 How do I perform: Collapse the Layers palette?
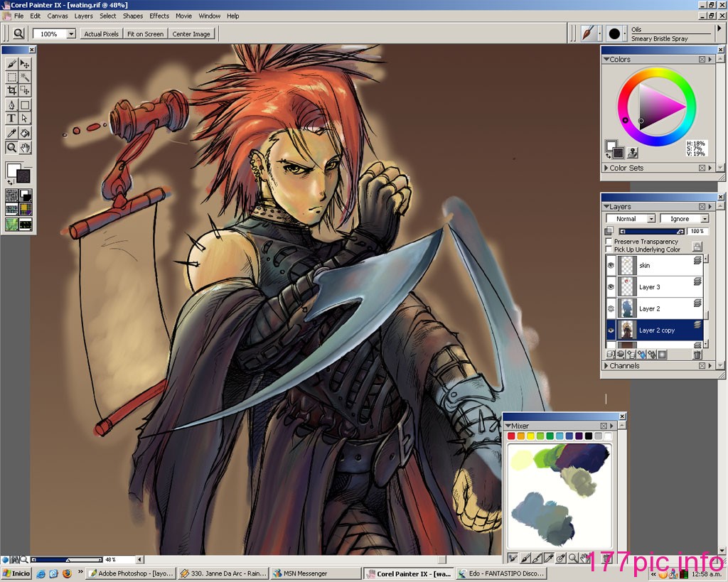click(x=606, y=207)
